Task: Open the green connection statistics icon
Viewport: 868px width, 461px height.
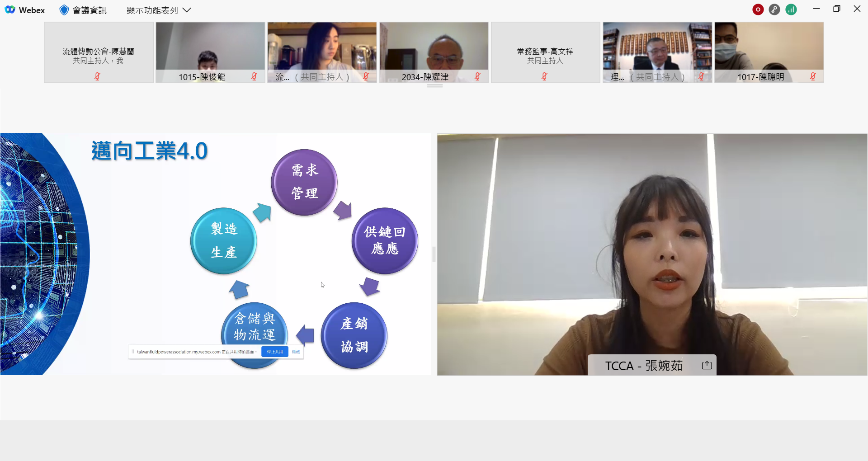Action: click(x=791, y=9)
